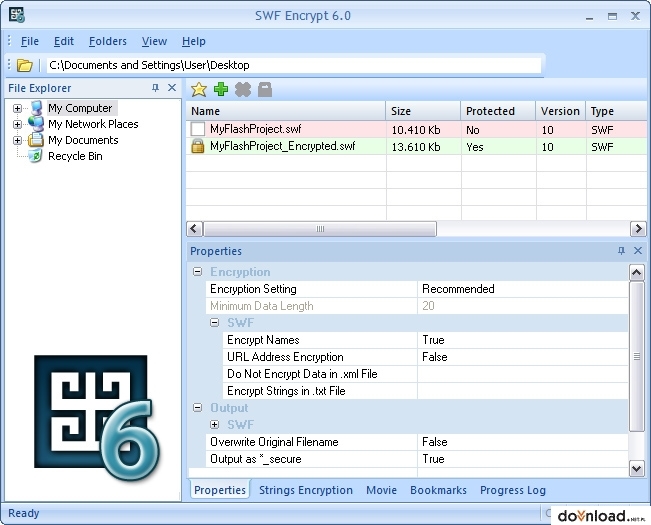Image resolution: width=651 pixels, height=525 pixels.
Task: Switch to the Strings Encryption tab
Action: point(306,490)
